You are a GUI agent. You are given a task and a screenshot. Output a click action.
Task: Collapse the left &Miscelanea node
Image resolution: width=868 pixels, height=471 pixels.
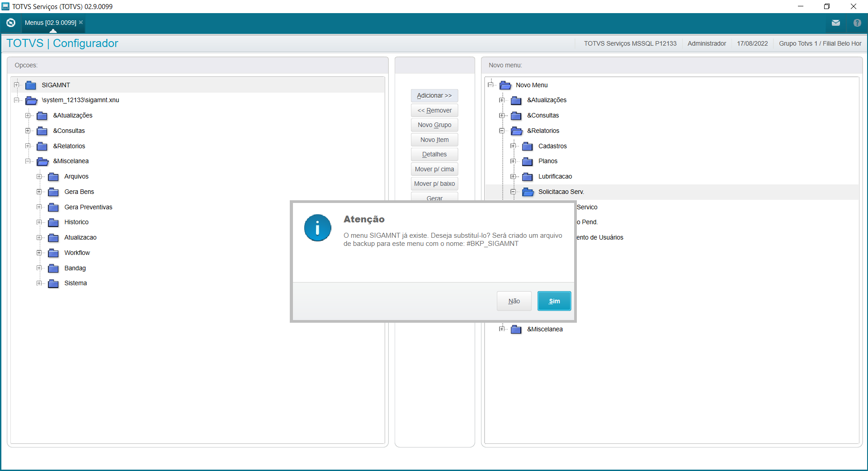point(28,161)
